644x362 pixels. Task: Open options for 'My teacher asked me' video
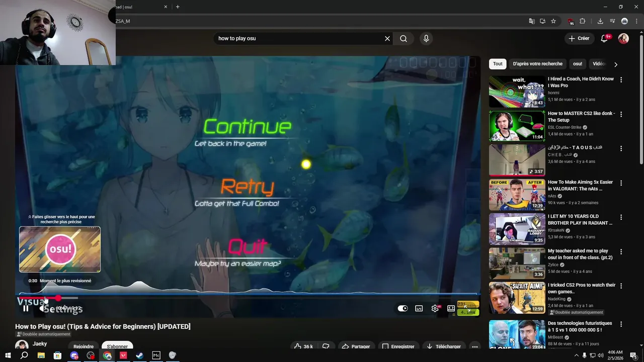click(x=621, y=252)
